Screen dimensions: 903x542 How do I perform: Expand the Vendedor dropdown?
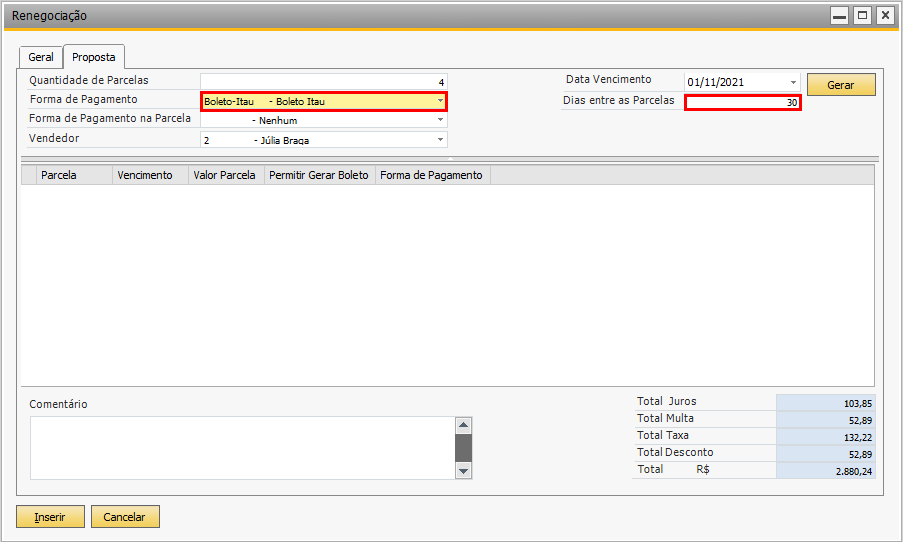(x=440, y=139)
